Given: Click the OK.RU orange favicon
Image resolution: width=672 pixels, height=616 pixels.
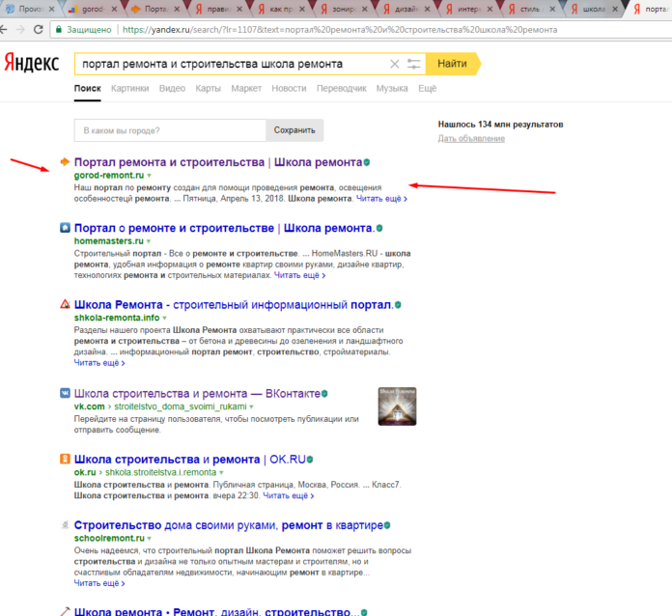Looking at the screenshot, I should (x=65, y=460).
